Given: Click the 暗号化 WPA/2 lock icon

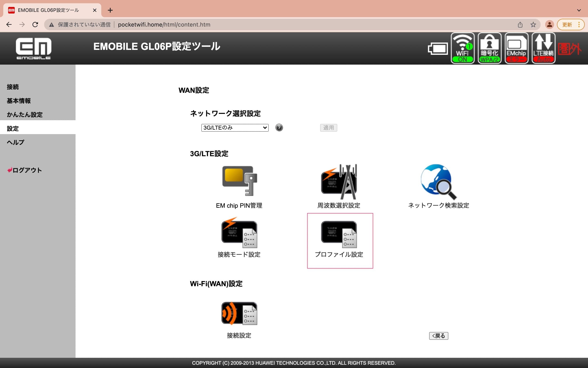Looking at the screenshot, I should (490, 48).
